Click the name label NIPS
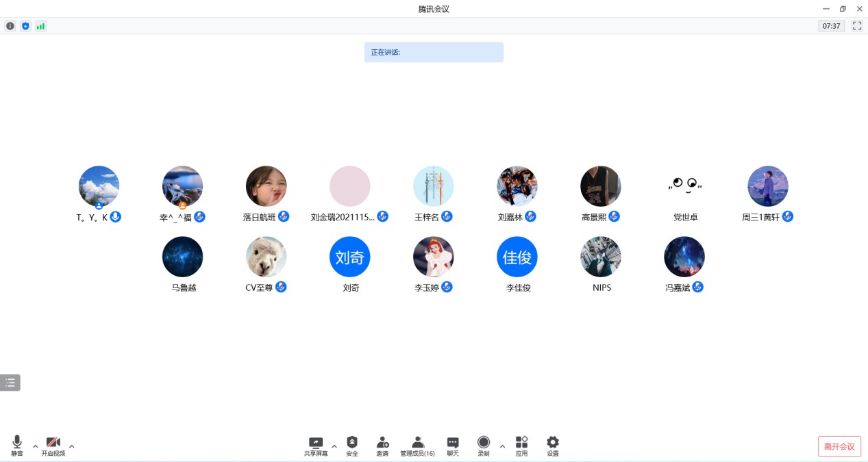Screen dimensions: 868x462 coord(602,288)
